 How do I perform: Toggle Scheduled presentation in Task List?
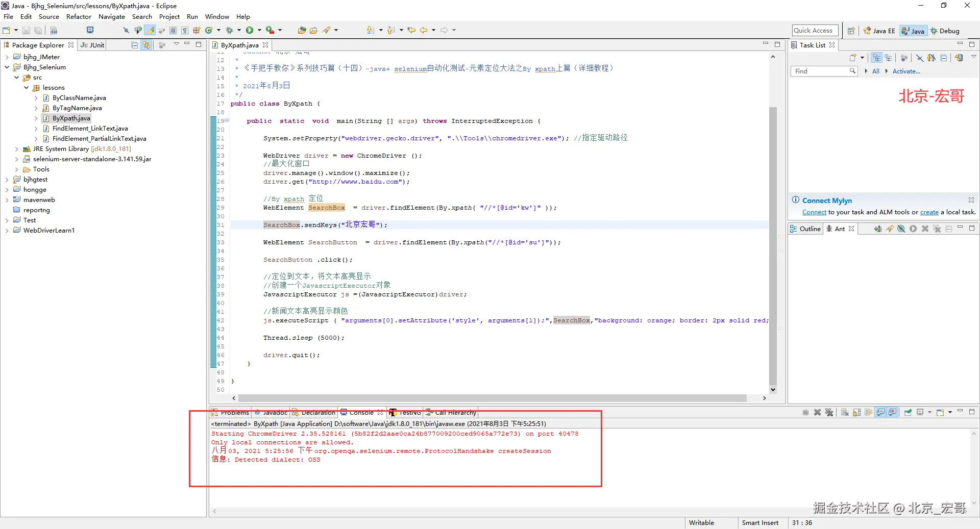pyautogui.click(x=889, y=58)
